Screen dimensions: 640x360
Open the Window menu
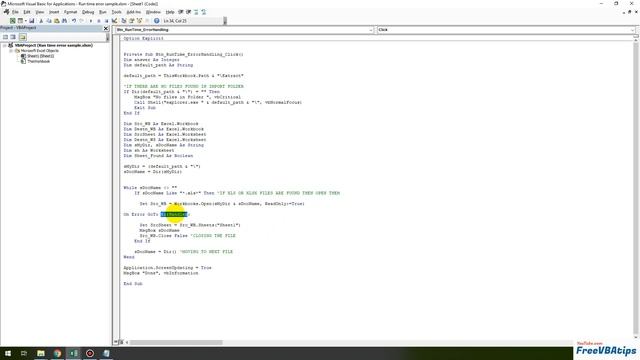tap(153, 12)
